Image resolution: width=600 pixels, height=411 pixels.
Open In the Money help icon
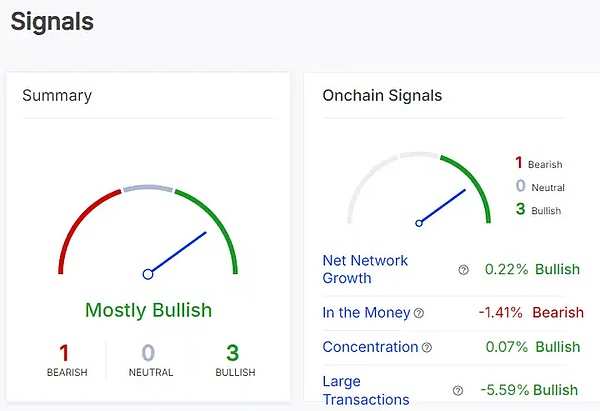click(419, 313)
